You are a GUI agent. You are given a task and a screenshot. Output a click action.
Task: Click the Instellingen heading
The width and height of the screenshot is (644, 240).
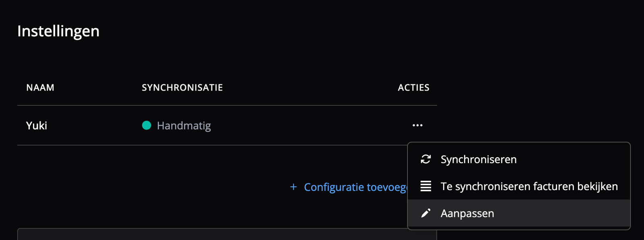coord(58,31)
